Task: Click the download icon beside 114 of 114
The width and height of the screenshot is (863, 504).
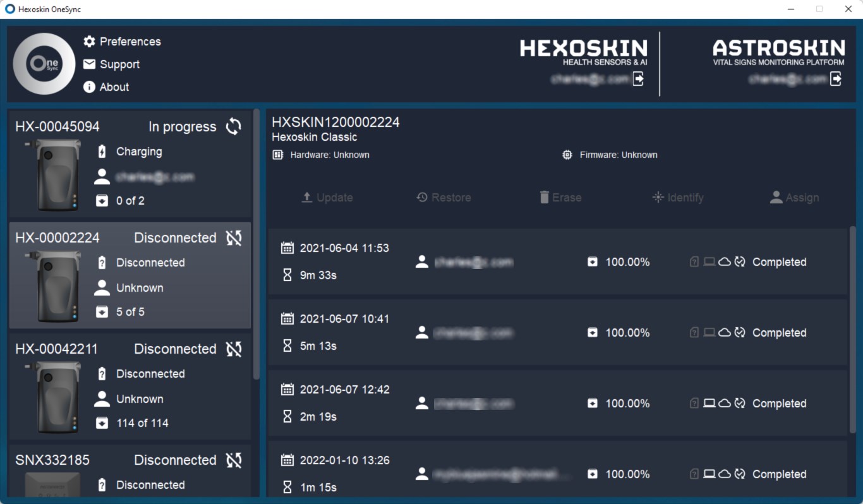Action: [102, 423]
